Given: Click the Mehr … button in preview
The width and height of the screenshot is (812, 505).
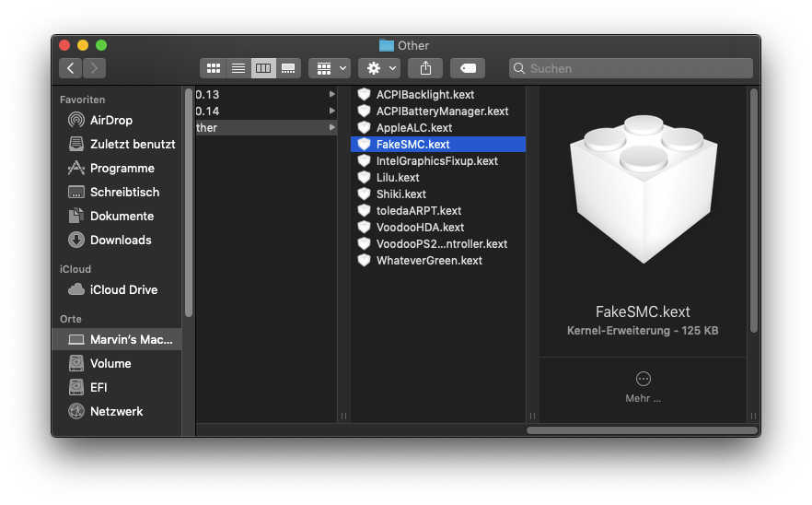Looking at the screenshot, I should (x=644, y=387).
